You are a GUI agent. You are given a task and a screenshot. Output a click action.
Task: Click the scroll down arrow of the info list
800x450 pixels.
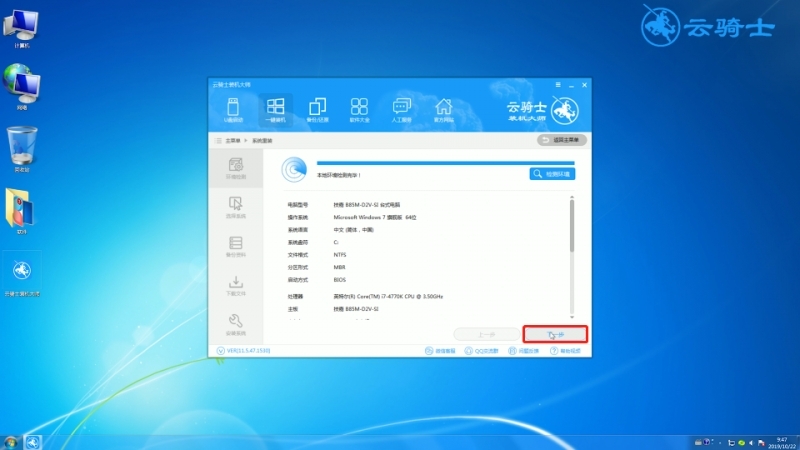click(x=572, y=317)
